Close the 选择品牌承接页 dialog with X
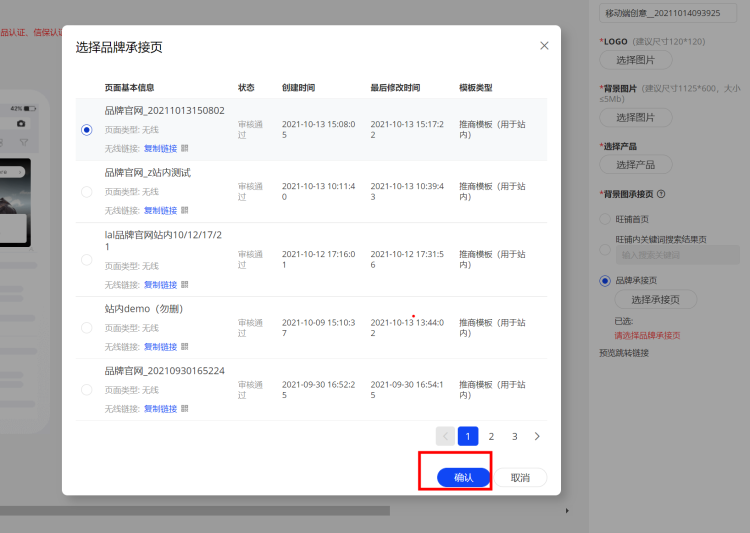 (544, 46)
